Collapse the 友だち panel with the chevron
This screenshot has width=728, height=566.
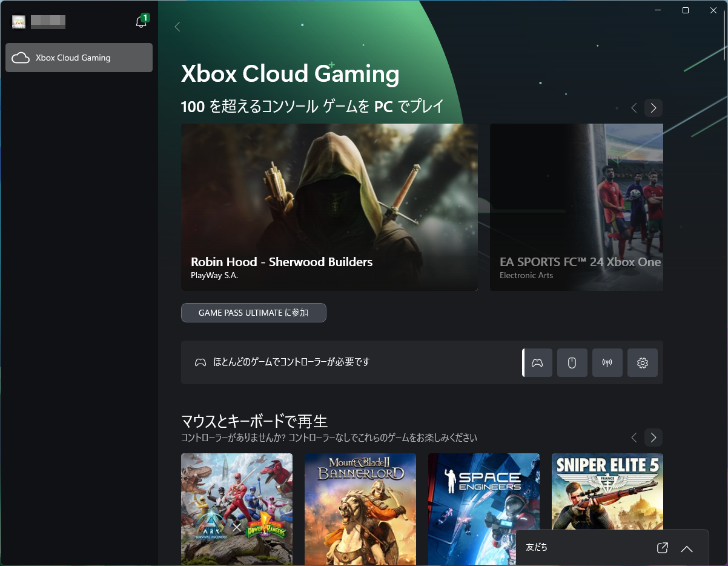[x=687, y=548]
